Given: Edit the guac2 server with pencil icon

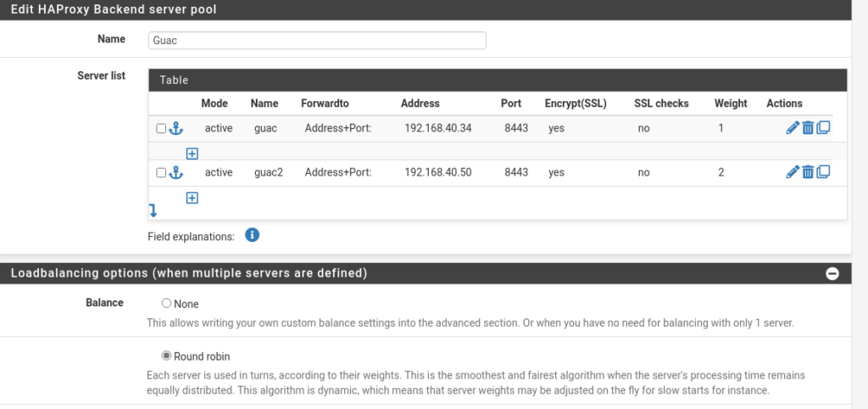Looking at the screenshot, I should pos(793,172).
